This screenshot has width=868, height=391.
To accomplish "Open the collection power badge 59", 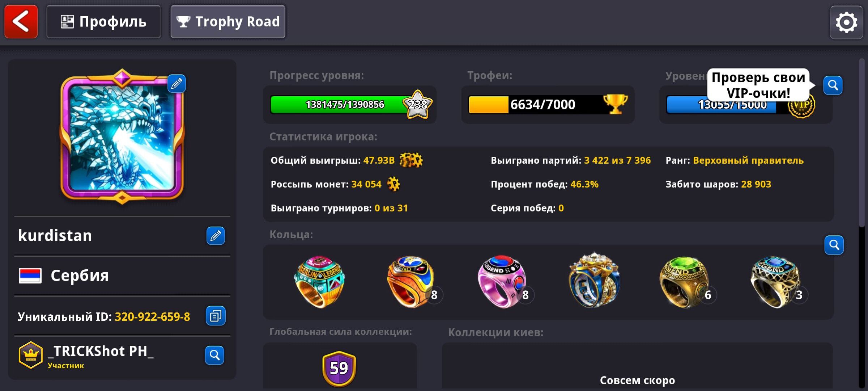I will click(339, 369).
